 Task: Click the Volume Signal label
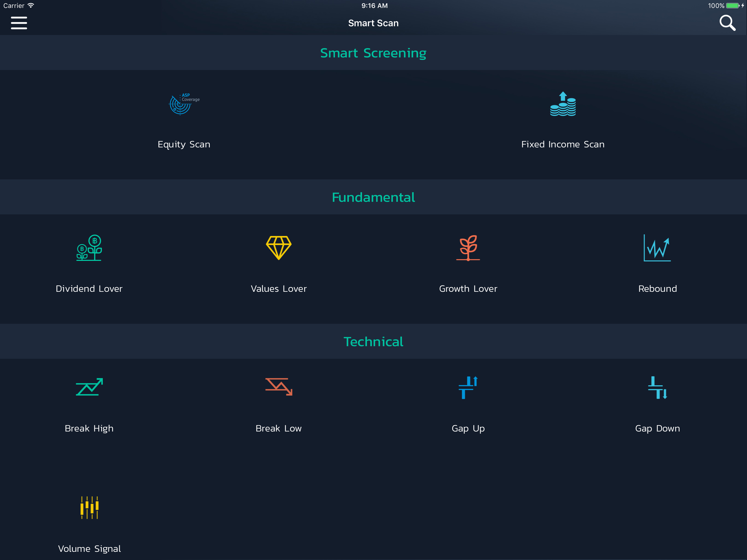pos(89,549)
